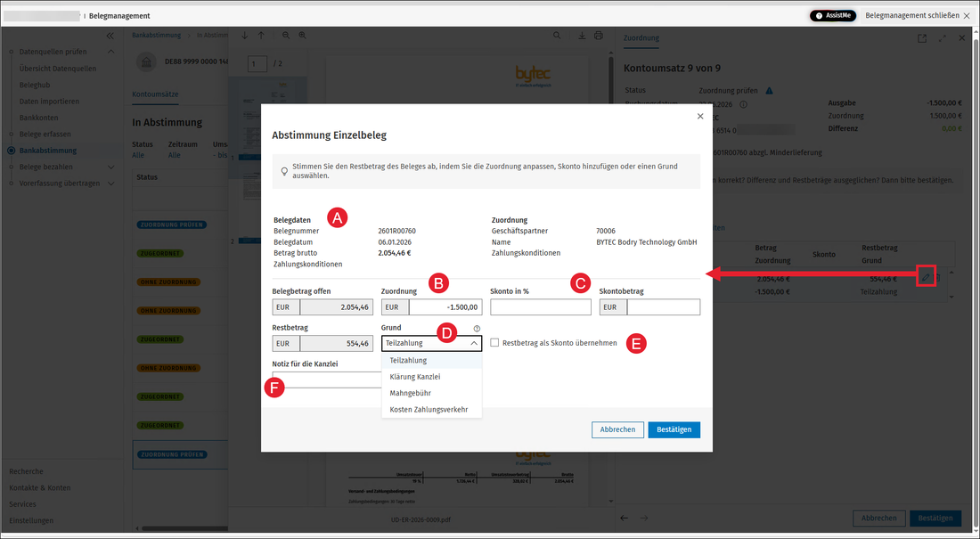Click the pencil edit icon in the assignment row

[926, 277]
